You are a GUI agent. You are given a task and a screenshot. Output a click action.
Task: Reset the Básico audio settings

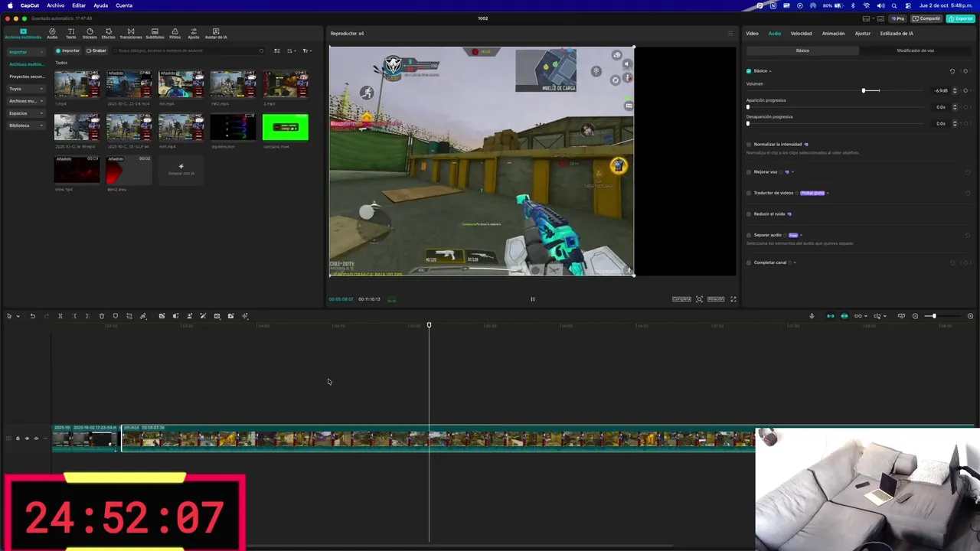[952, 71]
